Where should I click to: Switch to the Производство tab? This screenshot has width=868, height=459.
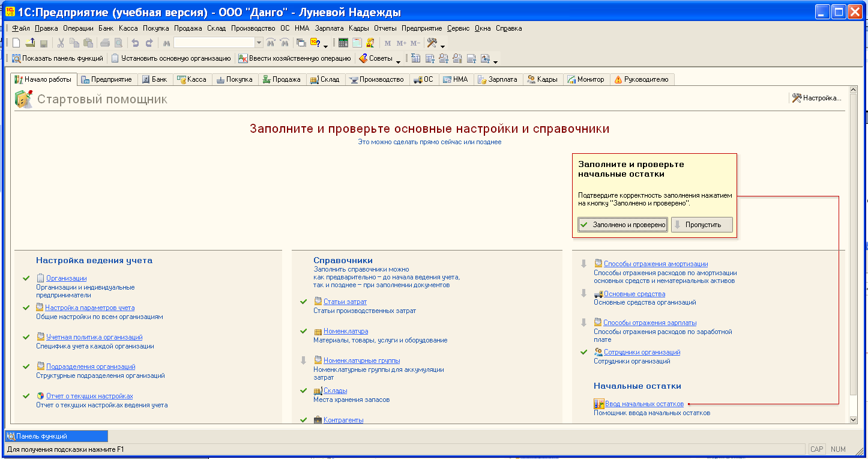click(376, 79)
